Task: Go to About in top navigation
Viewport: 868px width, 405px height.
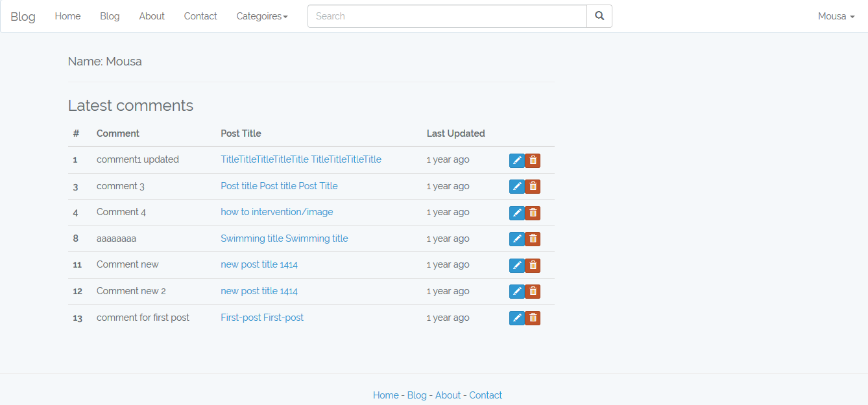Action: coord(152,16)
